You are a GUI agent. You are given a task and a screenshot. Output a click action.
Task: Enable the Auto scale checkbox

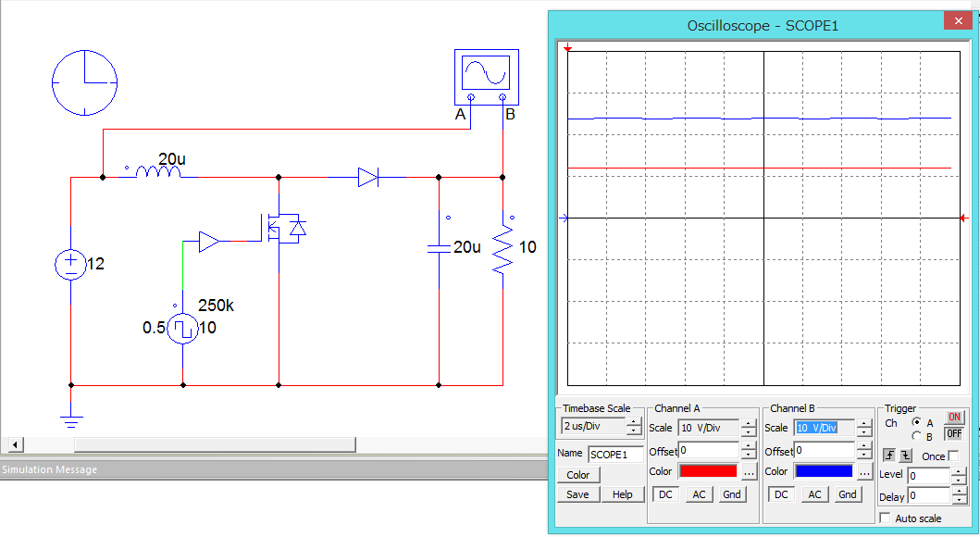[885, 518]
